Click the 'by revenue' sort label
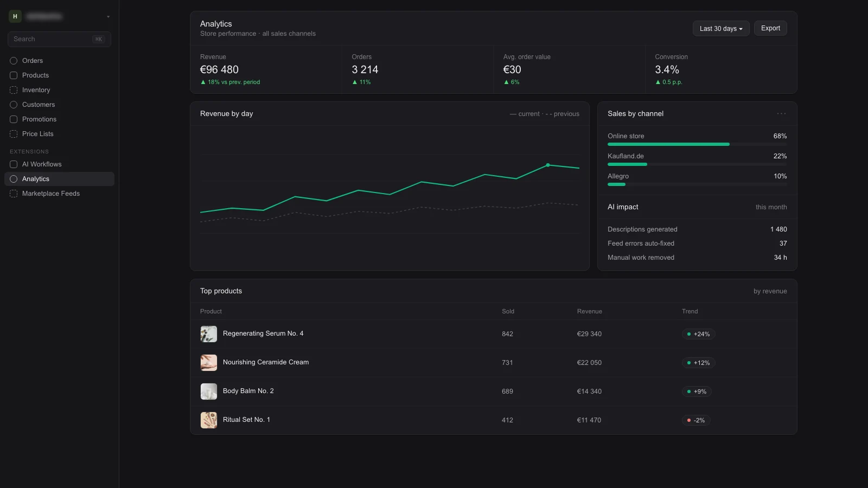The image size is (868, 488). pos(770,291)
